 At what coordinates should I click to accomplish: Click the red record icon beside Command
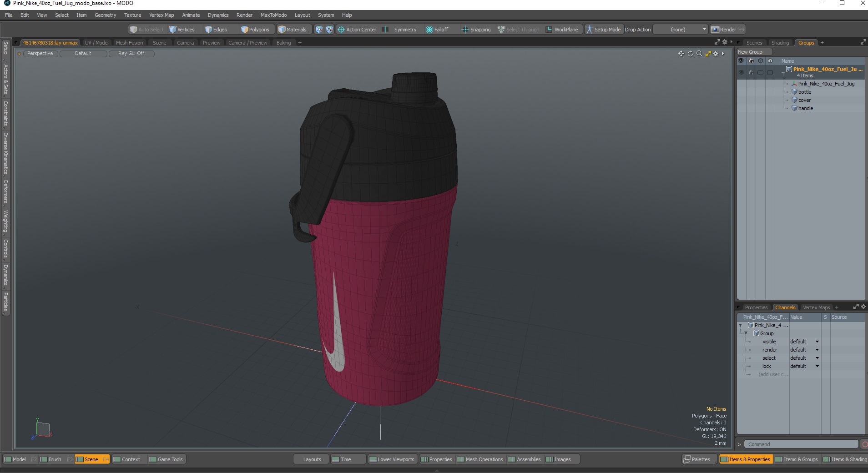point(864,444)
